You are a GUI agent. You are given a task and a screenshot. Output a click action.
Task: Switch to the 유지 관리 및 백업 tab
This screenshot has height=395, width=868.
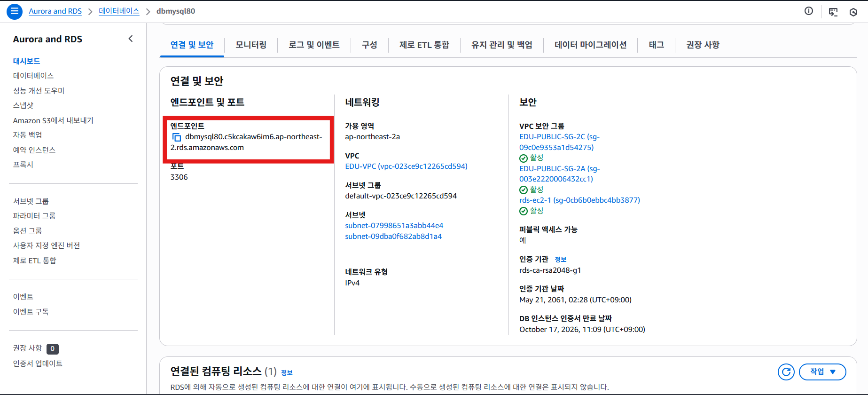[502, 45]
